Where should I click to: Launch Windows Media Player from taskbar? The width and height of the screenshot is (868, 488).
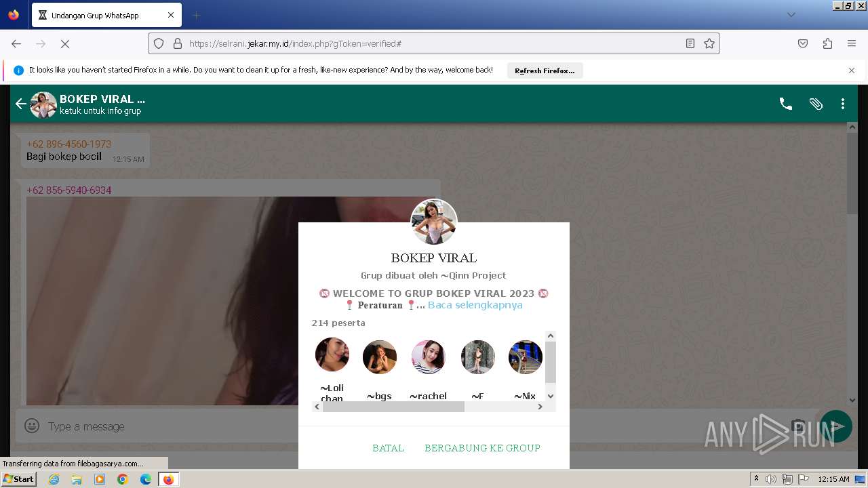100,479
